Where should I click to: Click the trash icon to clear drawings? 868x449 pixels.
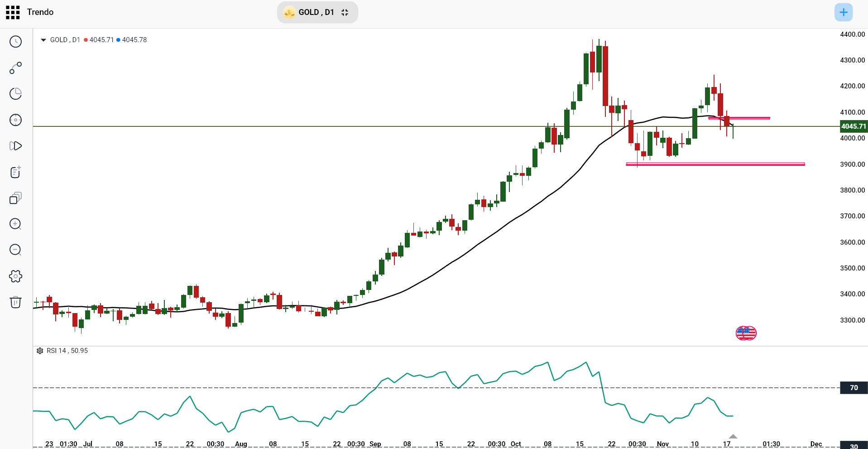click(16, 302)
